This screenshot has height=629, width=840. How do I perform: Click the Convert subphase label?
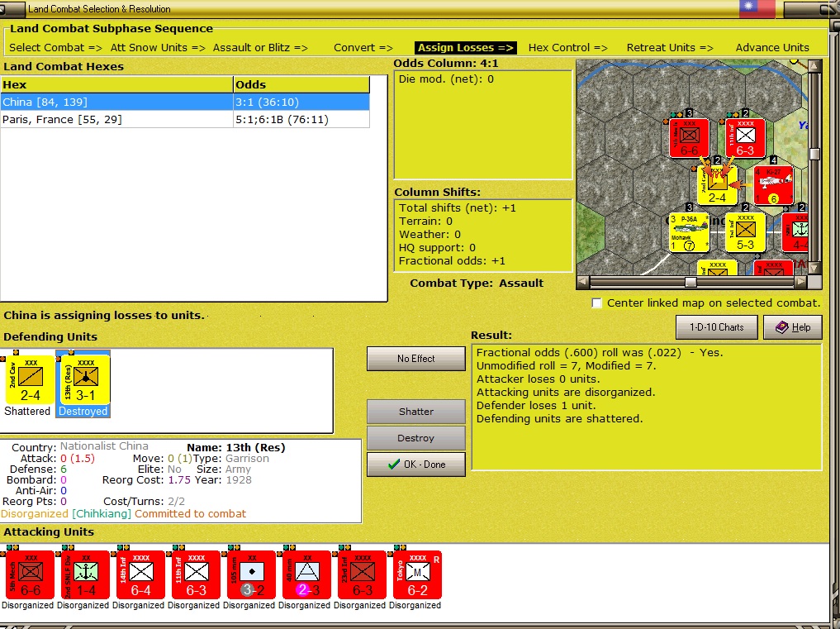pyautogui.click(x=363, y=48)
